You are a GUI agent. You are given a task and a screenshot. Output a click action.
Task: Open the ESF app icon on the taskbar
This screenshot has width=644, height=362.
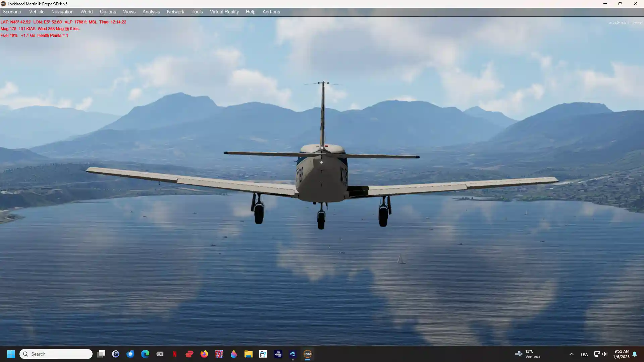click(x=219, y=354)
